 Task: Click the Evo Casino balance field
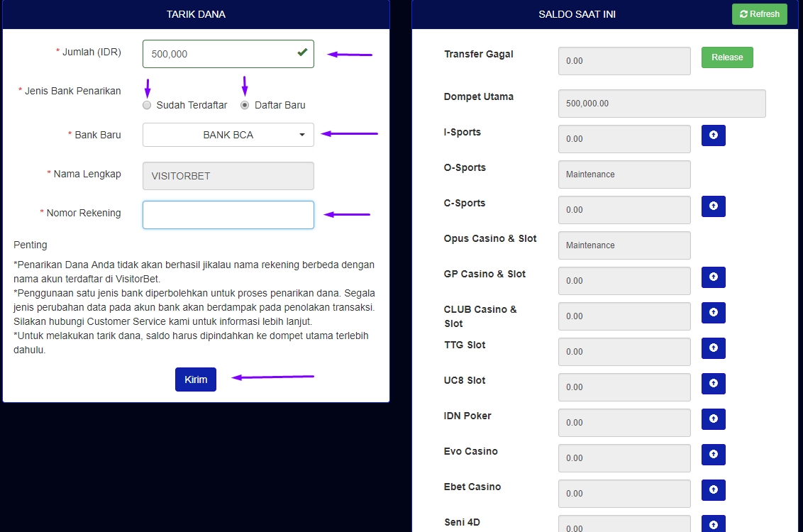[x=624, y=458]
